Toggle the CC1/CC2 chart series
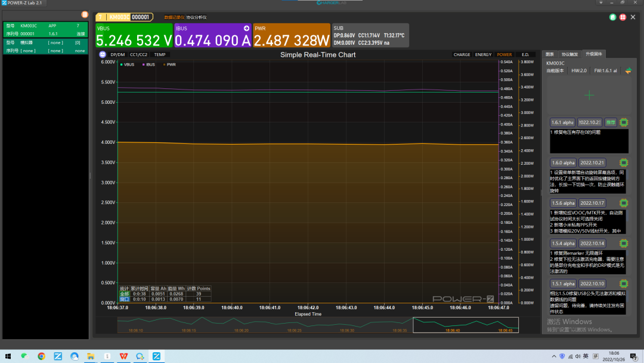The height and width of the screenshot is (363, 644). pos(138,55)
